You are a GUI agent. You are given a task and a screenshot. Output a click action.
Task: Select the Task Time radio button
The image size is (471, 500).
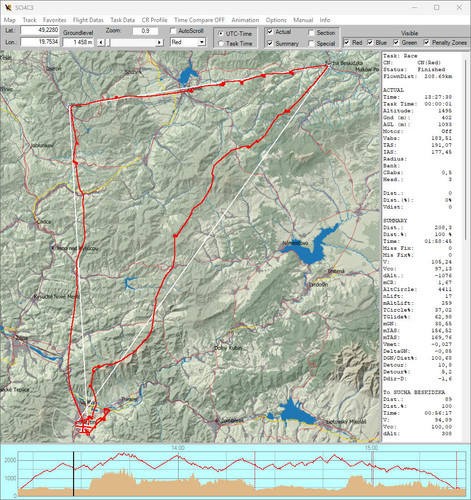[x=221, y=44]
